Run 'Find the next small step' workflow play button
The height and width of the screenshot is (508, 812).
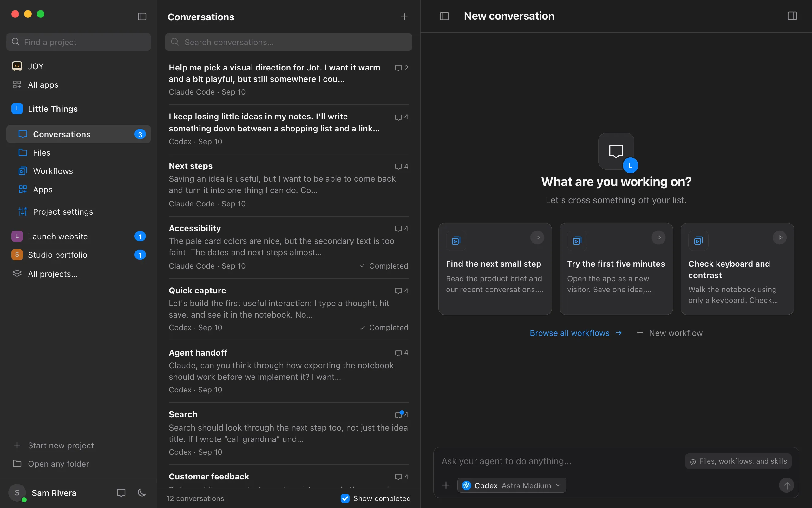pos(538,237)
